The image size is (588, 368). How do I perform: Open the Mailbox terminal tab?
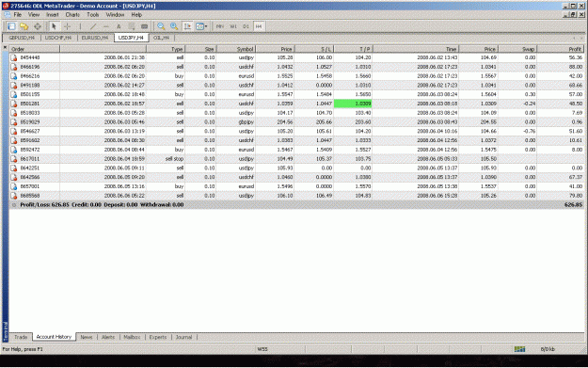pyautogui.click(x=132, y=337)
